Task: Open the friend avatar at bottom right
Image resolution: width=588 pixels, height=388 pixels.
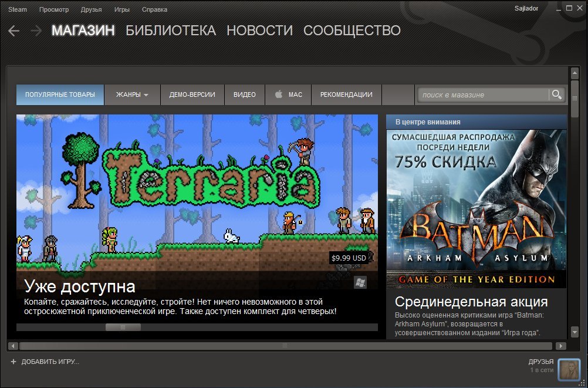Action: tap(569, 369)
